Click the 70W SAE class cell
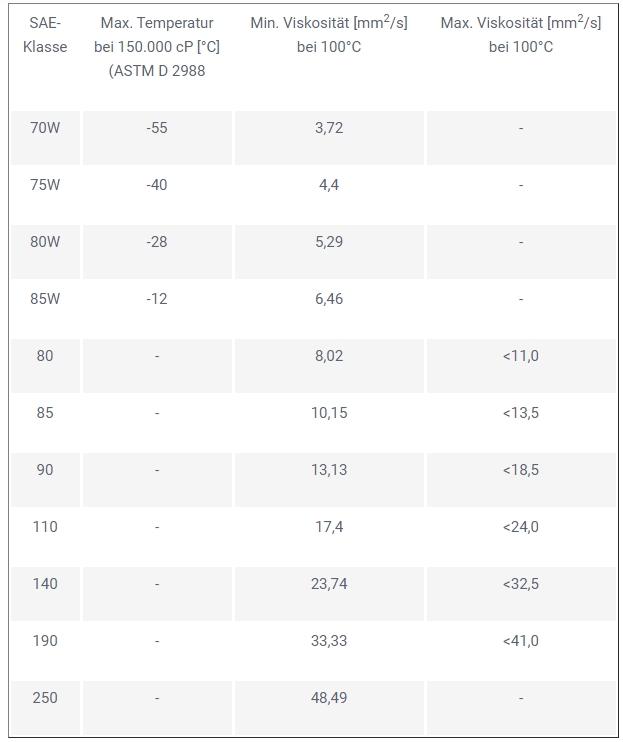This screenshot has width=623, height=742. click(x=46, y=128)
